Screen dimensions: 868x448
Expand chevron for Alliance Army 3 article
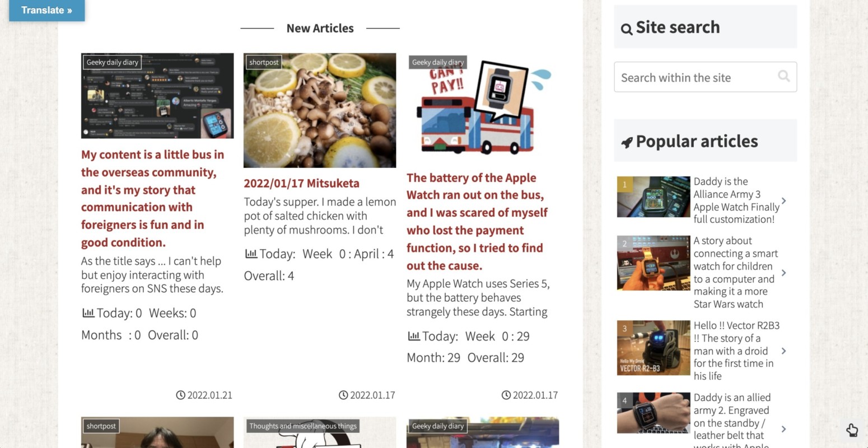[783, 200]
